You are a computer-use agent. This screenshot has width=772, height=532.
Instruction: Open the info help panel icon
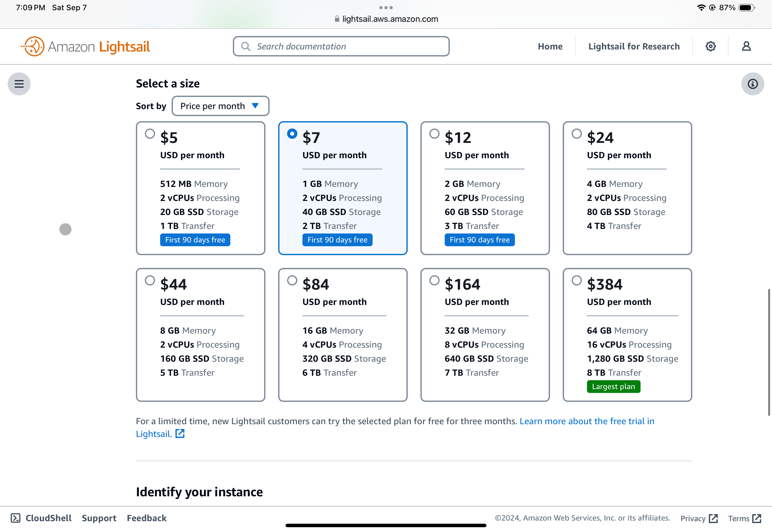click(752, 84)
